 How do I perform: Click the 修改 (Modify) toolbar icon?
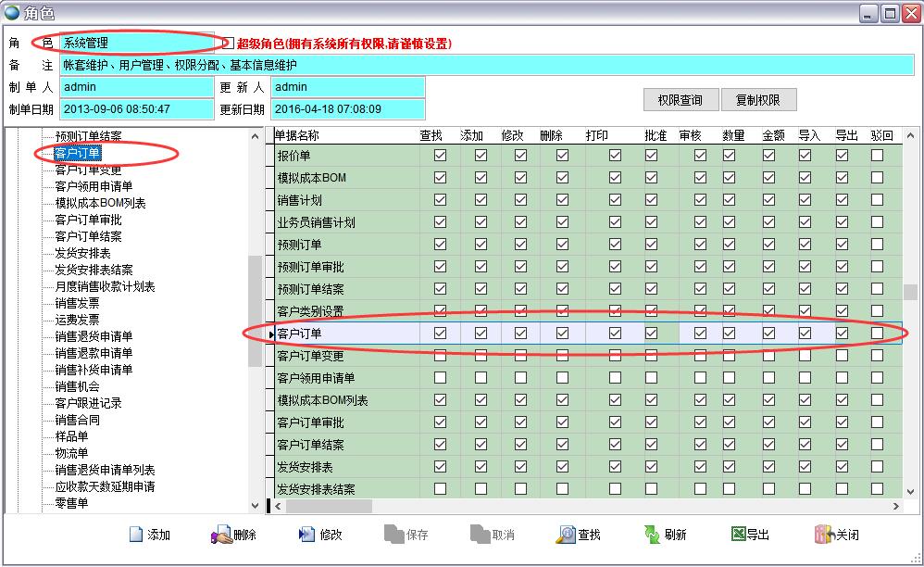[x=307, y=535]
